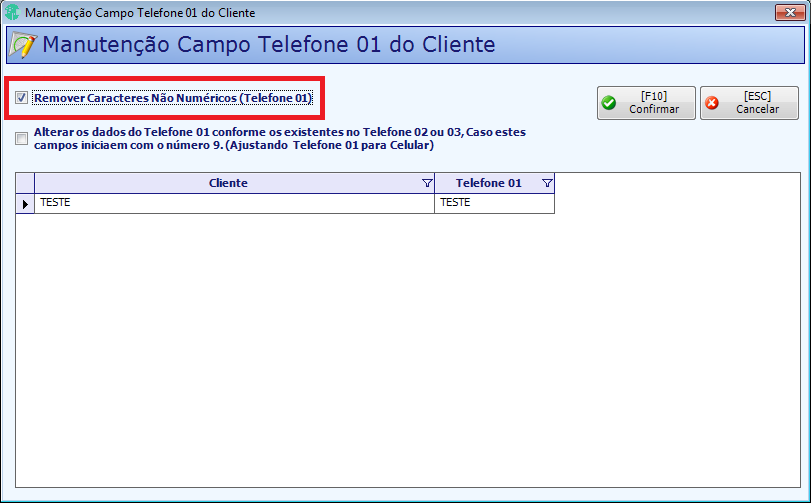Click the green checkmark Confirmar icon
Screen dimensions: 811x503
coord(609,103)
